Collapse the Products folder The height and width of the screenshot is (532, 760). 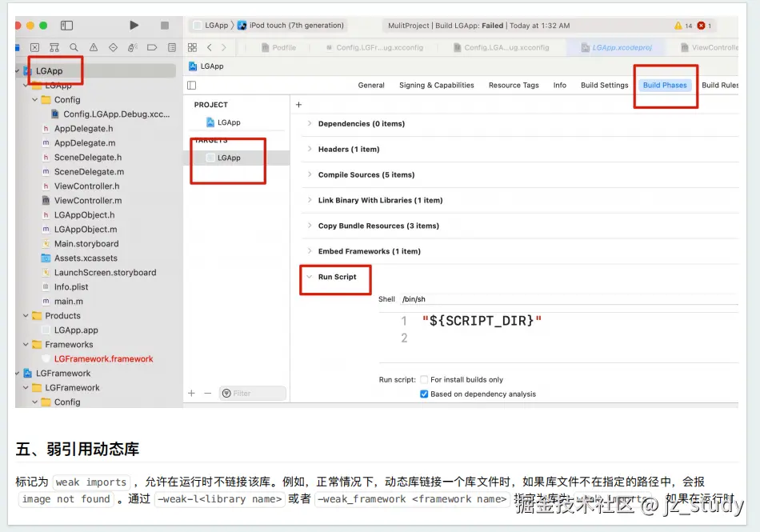point(26,315)
